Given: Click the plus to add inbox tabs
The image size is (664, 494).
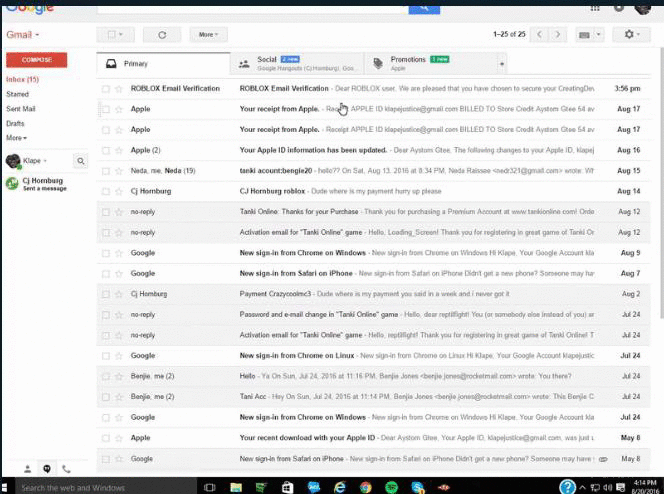Looking at the screenshot, I should 502,64.
